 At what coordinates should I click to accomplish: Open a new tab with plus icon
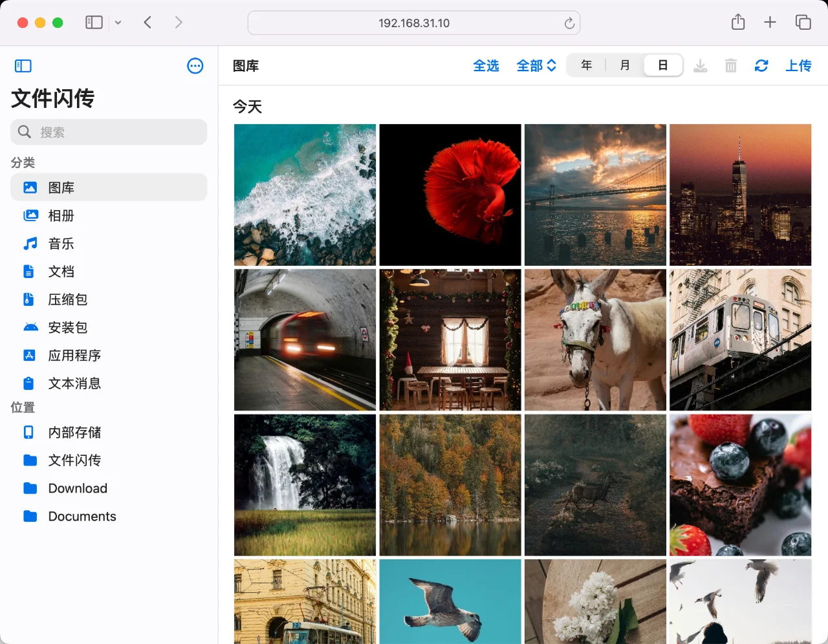point(770,23)
